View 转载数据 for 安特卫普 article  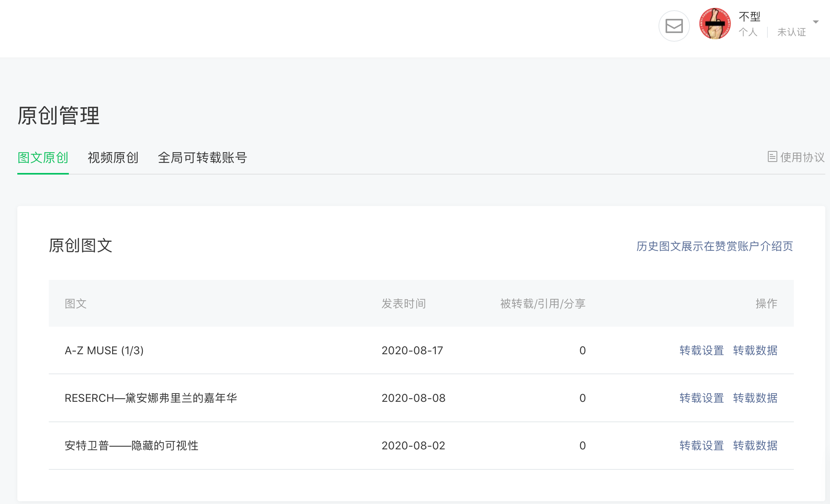(755, 445)
